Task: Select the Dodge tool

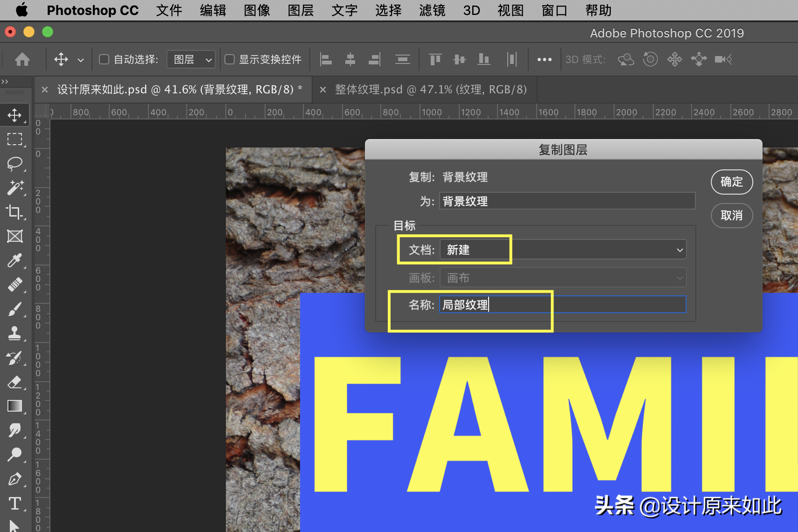Action: coord(14,455)
